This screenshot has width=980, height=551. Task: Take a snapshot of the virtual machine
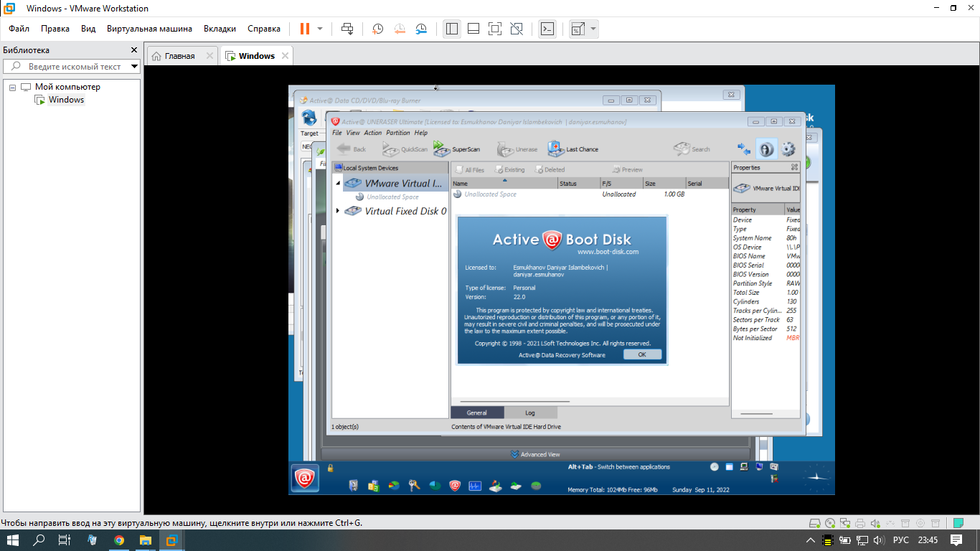pos(377,29)
